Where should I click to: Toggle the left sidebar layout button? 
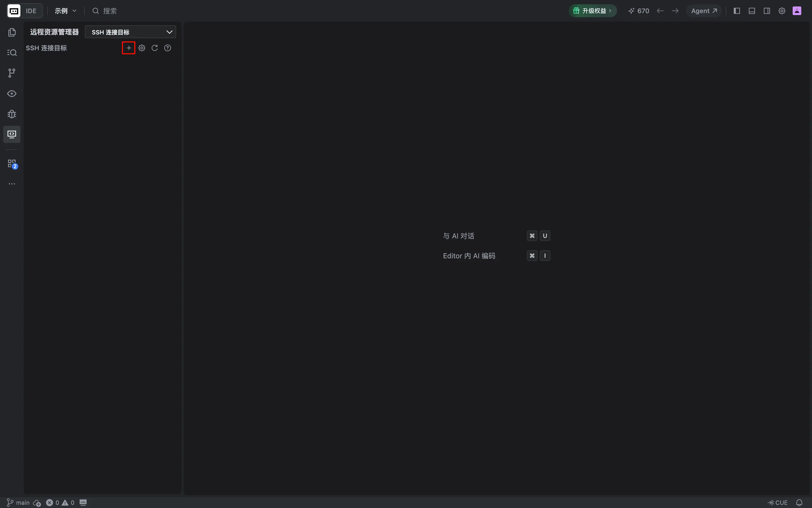pyautogui.click(x=737, y=11)
